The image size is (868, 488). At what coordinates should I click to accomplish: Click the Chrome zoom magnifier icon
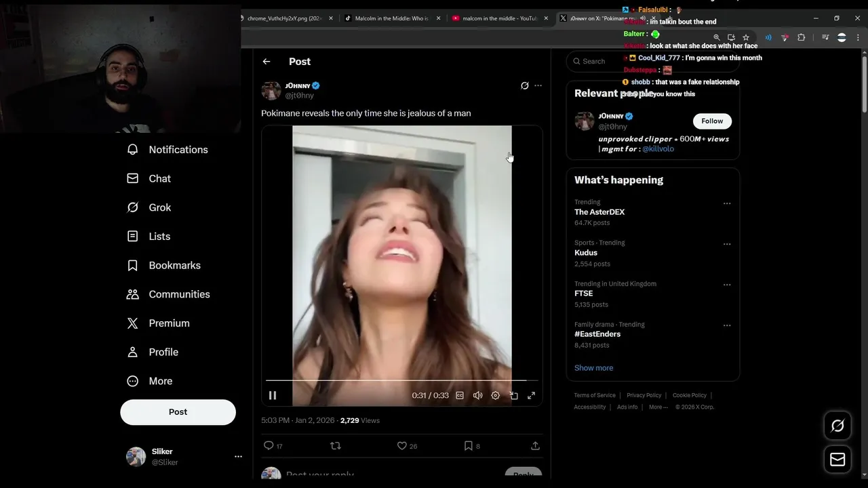tap(716, 38)
